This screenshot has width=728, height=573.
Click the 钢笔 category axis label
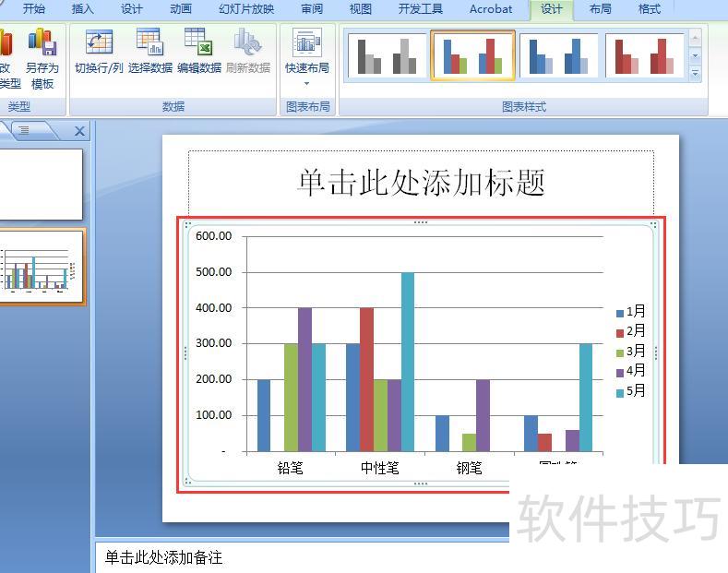[469, 468]
